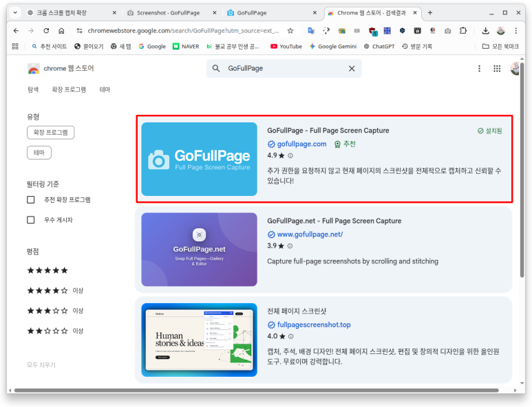Click the horizontal scrollbar at bottom

(256, 390)
